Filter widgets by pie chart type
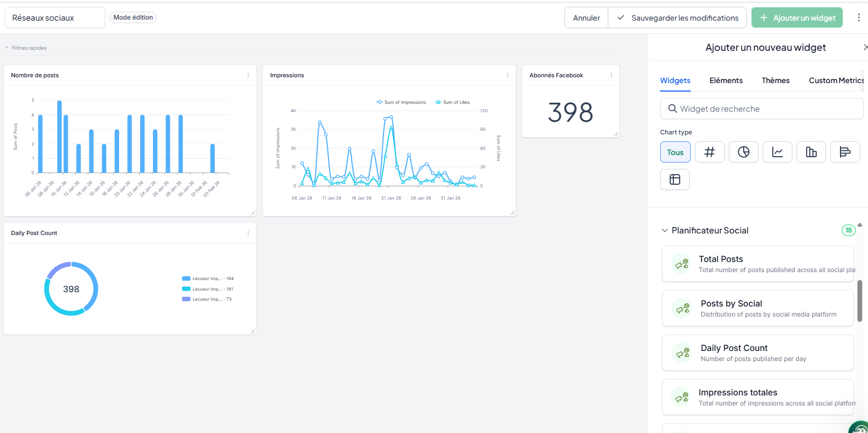 [x=743, y=152]
